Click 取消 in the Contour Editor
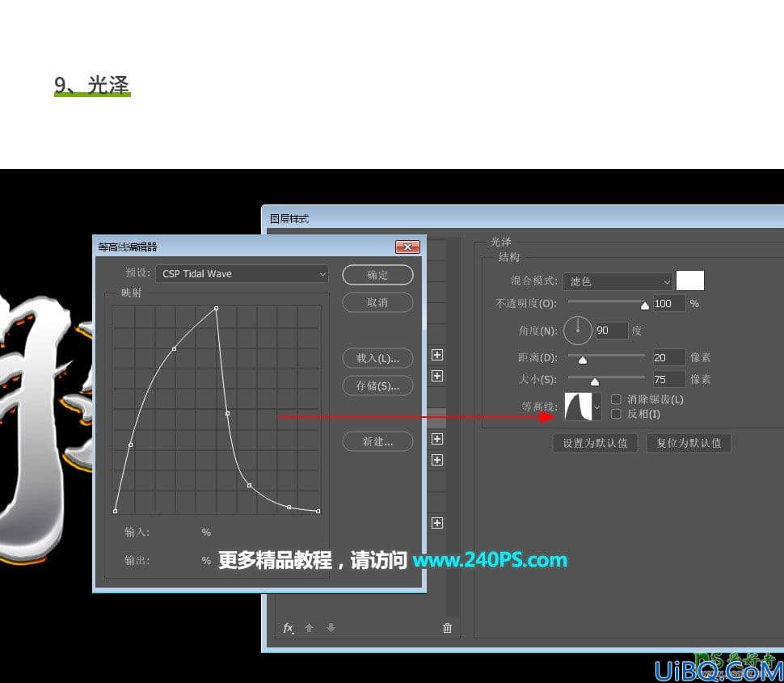The width and height of the screenshot is (784, 683). pos(377,302)
